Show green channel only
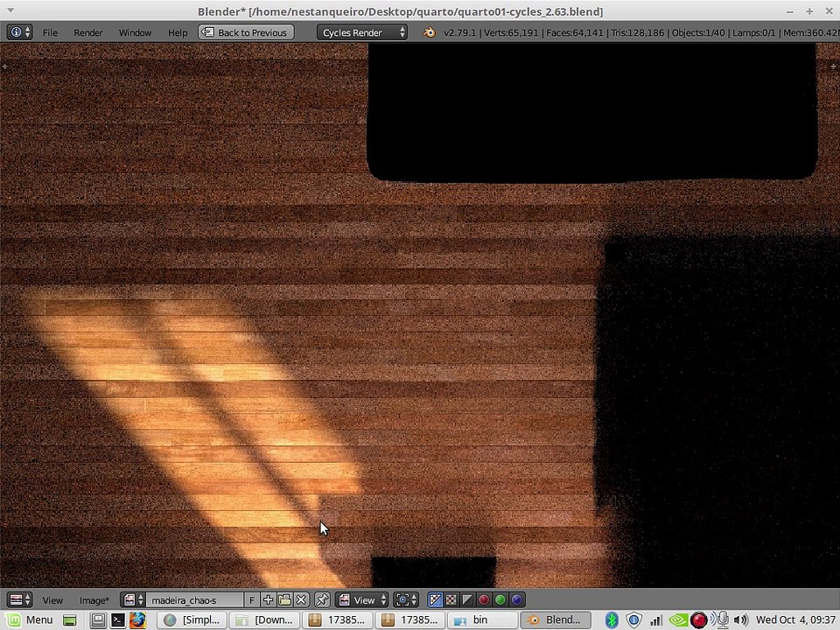 click(x=500, y=600)
